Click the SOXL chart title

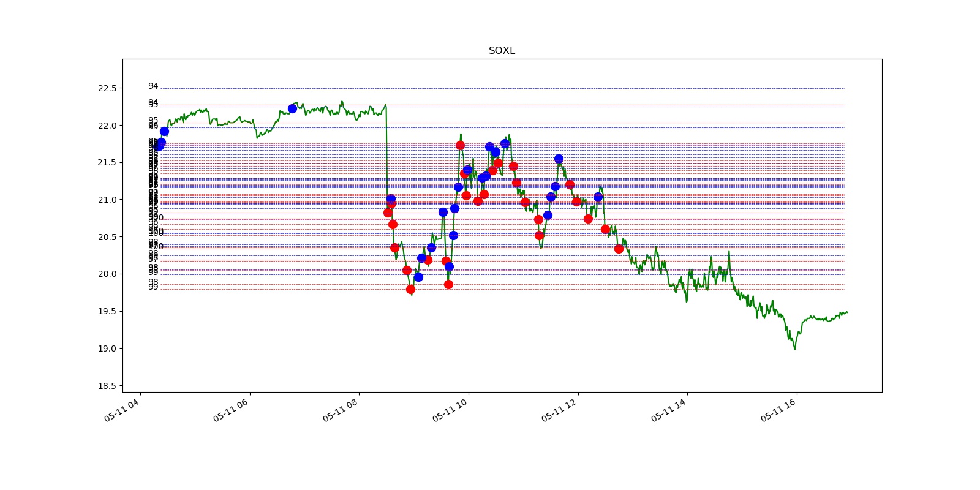502,51
